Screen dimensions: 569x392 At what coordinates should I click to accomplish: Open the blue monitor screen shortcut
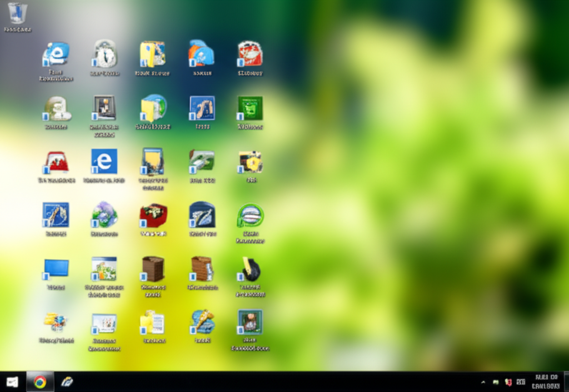point(56,268)
